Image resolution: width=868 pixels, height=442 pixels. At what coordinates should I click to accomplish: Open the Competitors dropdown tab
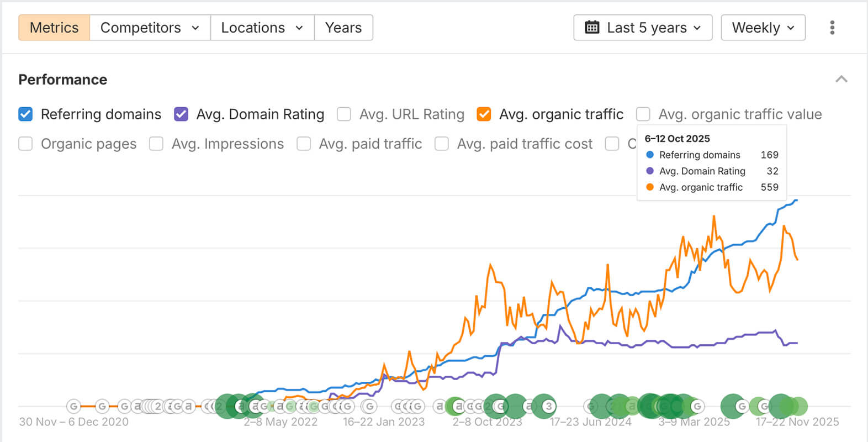click(x=150, y=28)
